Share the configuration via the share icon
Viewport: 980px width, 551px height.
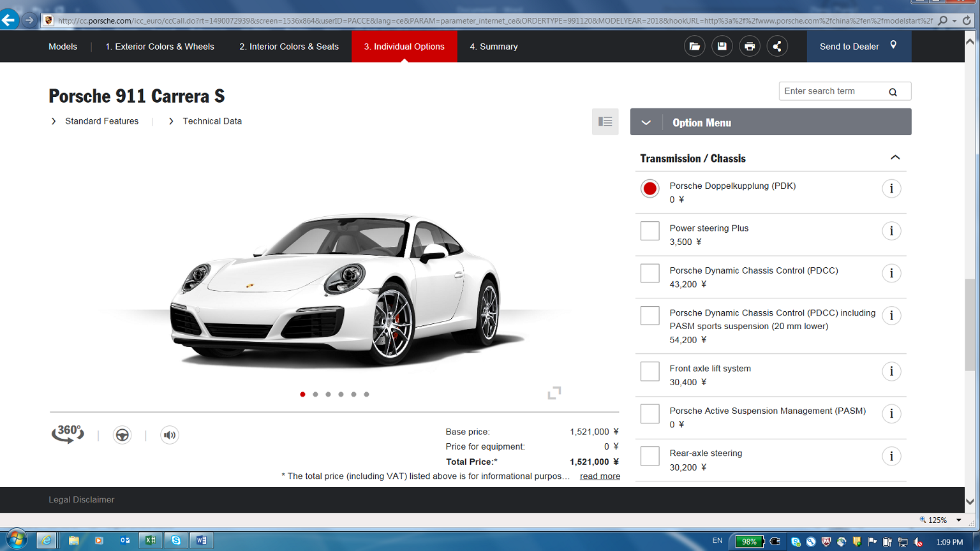click(x=777, y=46)
